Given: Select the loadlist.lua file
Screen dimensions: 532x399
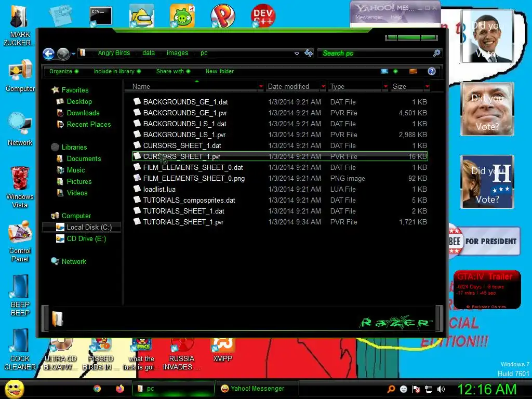Looking at the screenshot, I should (x=280, y=189).
